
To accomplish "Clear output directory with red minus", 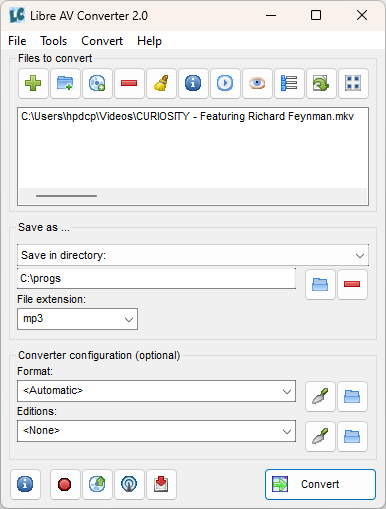I will click(x=352, y=285).
